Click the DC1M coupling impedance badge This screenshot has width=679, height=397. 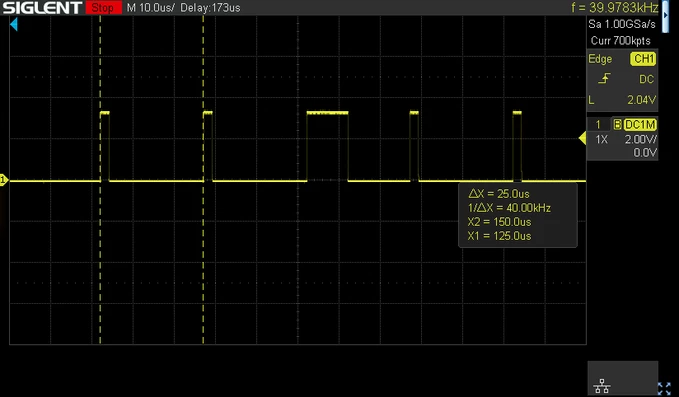[640, 125]
